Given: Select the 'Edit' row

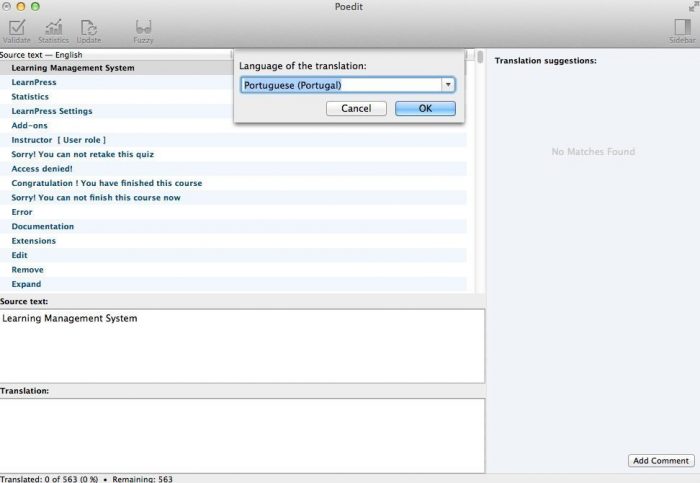Looking at the screenshot, I should pyautogui.click(x=233, y=255).
